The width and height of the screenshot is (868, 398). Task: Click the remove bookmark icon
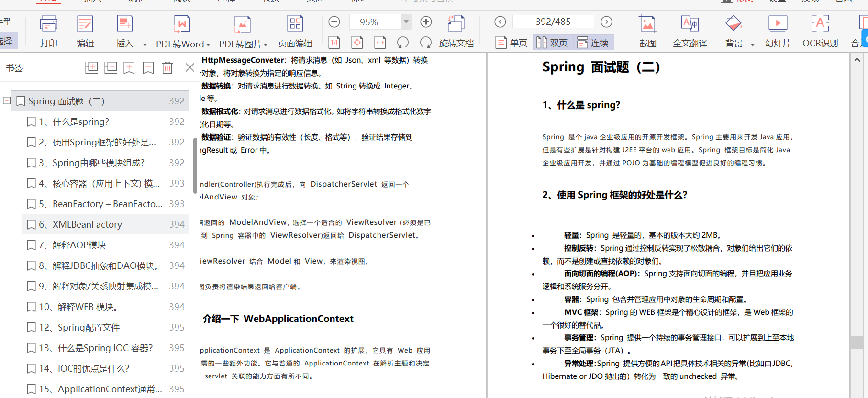pos(148,67)
